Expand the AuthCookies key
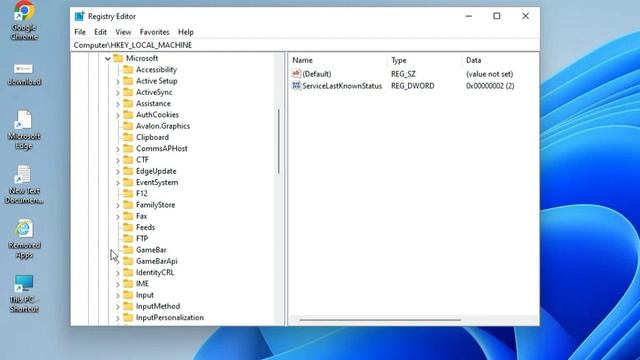Viewport: 640px width, 360px height. pos(118,116)
